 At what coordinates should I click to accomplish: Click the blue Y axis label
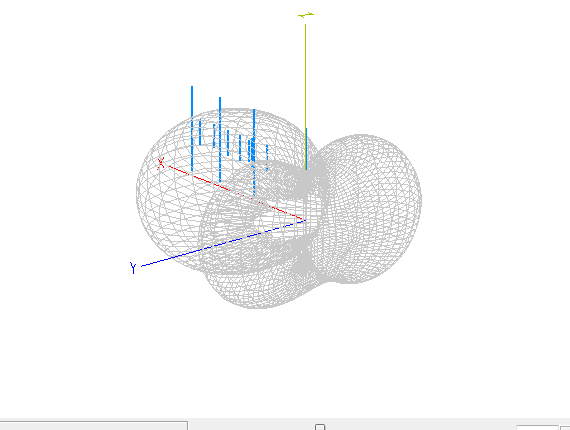tap(133, 268)
